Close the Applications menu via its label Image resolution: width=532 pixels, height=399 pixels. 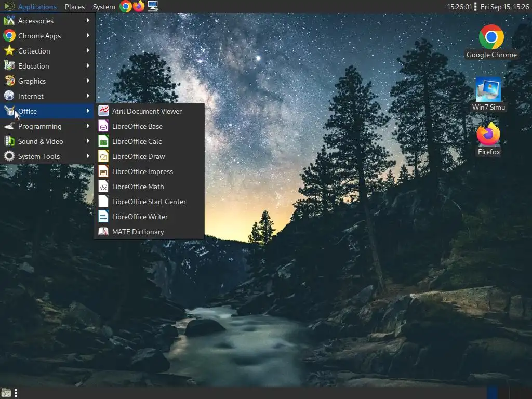(37, 7)
